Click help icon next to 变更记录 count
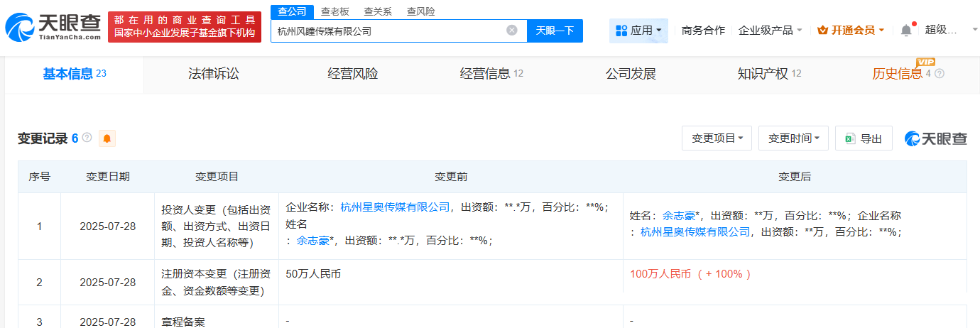 [87, 138]
